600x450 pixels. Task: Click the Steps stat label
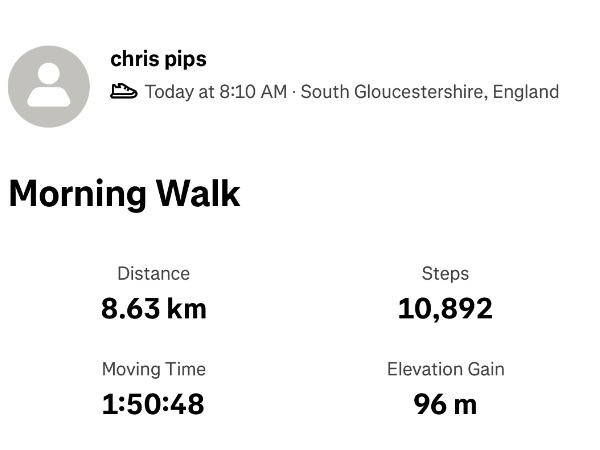click(x=445, y=273)
